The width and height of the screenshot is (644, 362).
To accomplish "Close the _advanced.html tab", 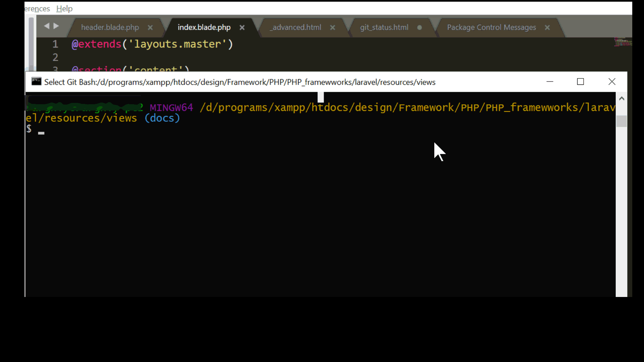I will pyautogui.click(x=332, y=28).
